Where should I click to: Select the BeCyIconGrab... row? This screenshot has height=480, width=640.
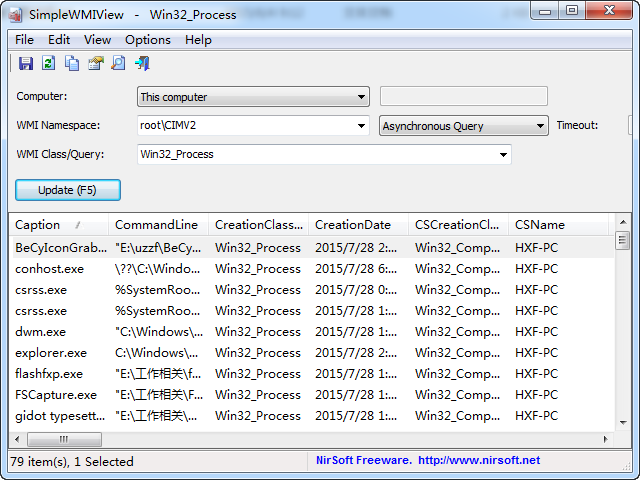coord(312,248)
